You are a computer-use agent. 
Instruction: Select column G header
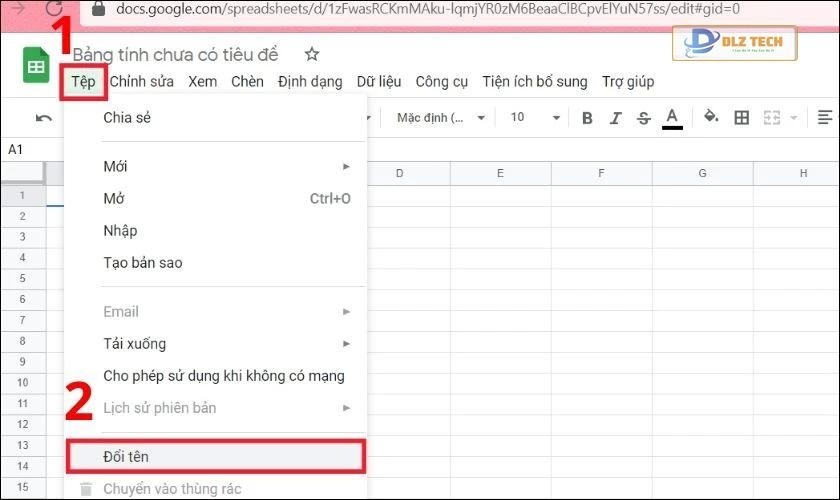pos(702,173)
